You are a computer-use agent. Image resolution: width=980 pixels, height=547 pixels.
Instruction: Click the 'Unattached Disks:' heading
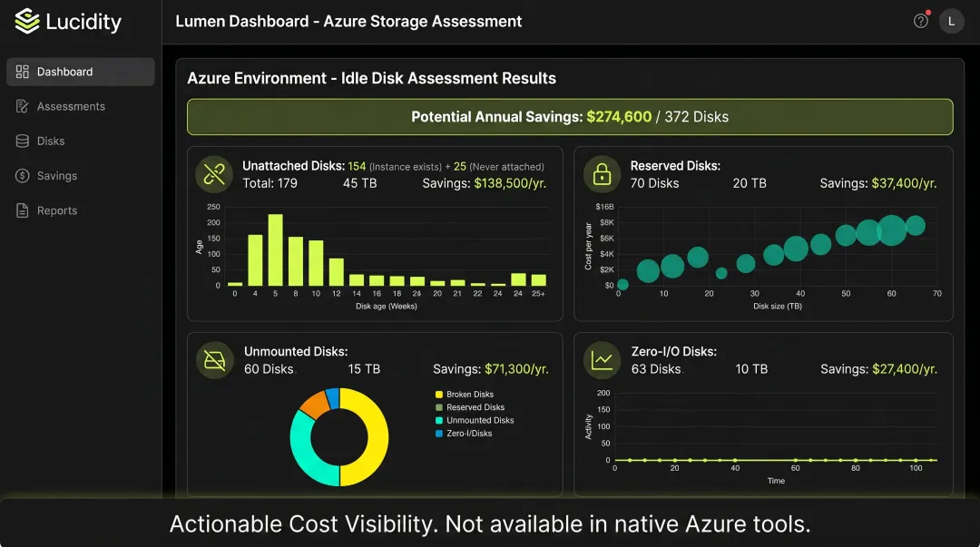click(293, 166)
